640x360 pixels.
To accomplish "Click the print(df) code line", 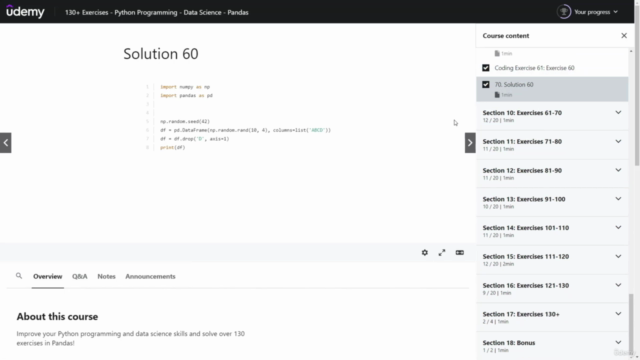I will click(173, 147).
